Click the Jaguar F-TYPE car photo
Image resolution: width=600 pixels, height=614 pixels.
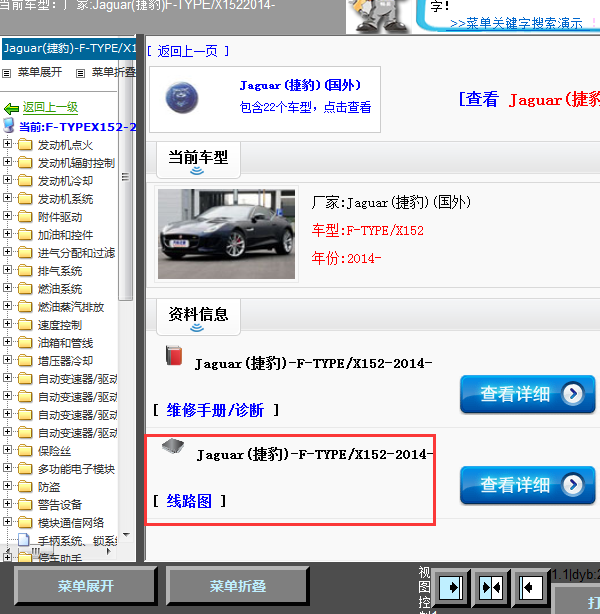[226, 234]
